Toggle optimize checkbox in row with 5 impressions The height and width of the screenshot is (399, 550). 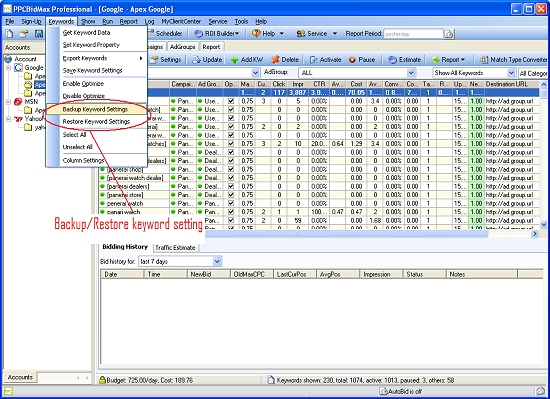(230, 101)
